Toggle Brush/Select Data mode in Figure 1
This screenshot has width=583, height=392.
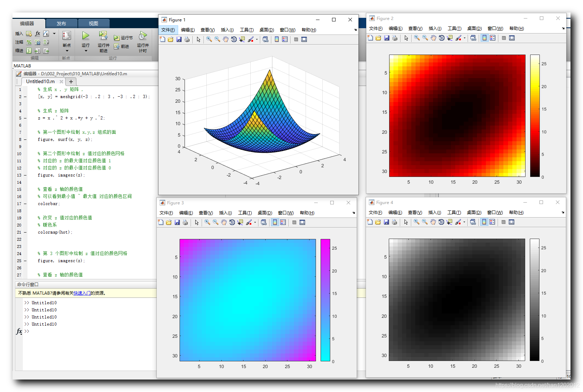click(250, 39)
